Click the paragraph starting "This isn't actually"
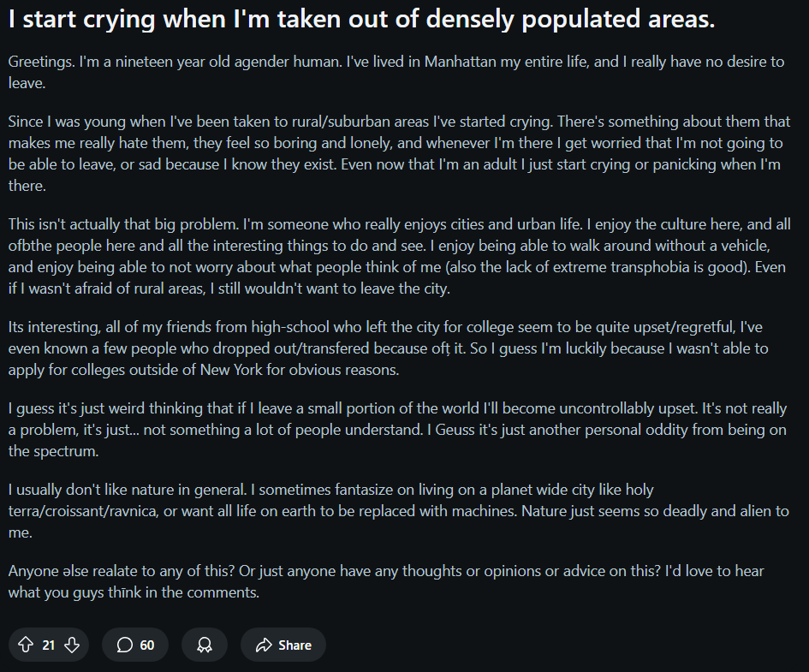 tap(394, 257)
